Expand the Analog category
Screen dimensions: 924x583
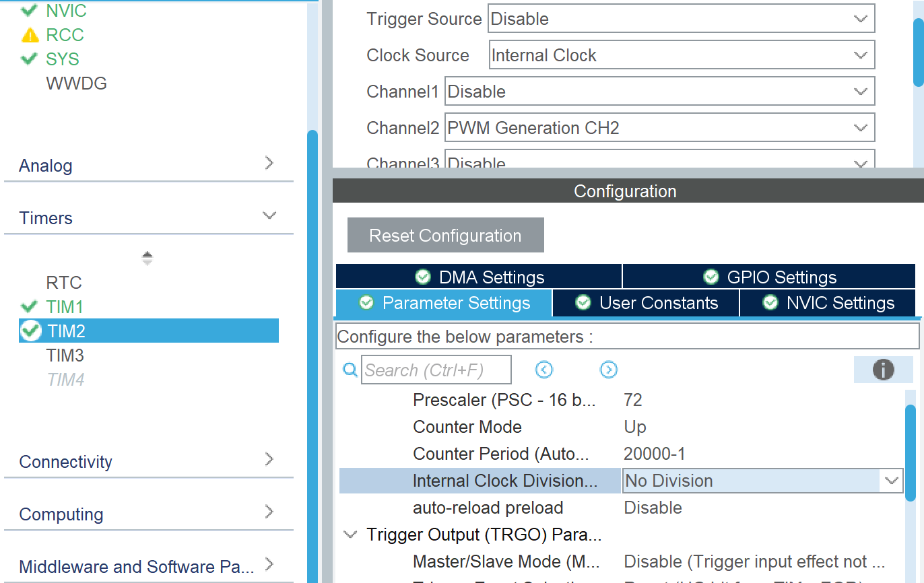click(269, 162)
